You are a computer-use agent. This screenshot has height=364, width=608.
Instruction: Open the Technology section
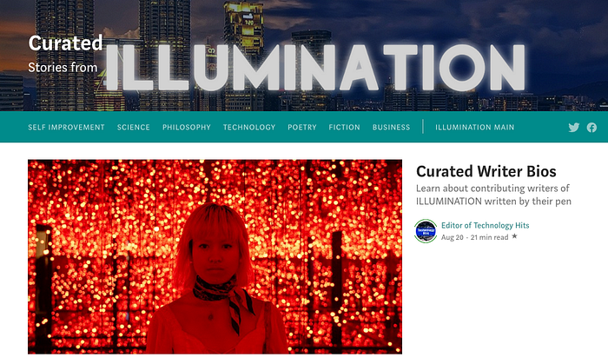(249, 127)
